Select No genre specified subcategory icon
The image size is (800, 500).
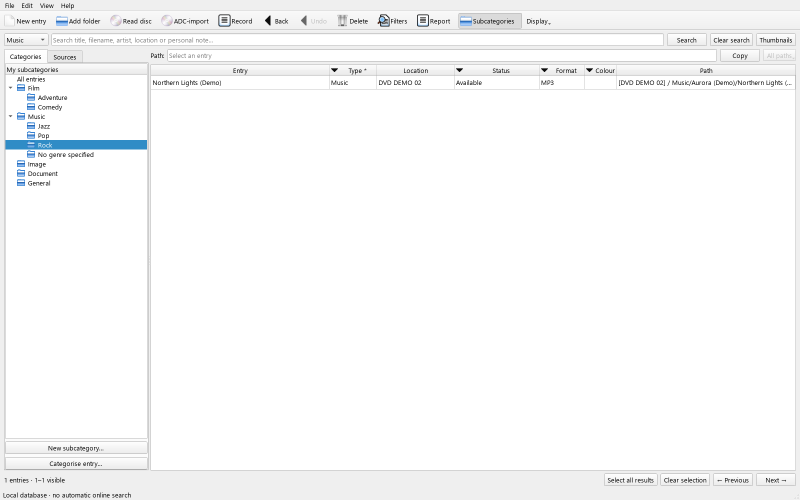[31, 155]
